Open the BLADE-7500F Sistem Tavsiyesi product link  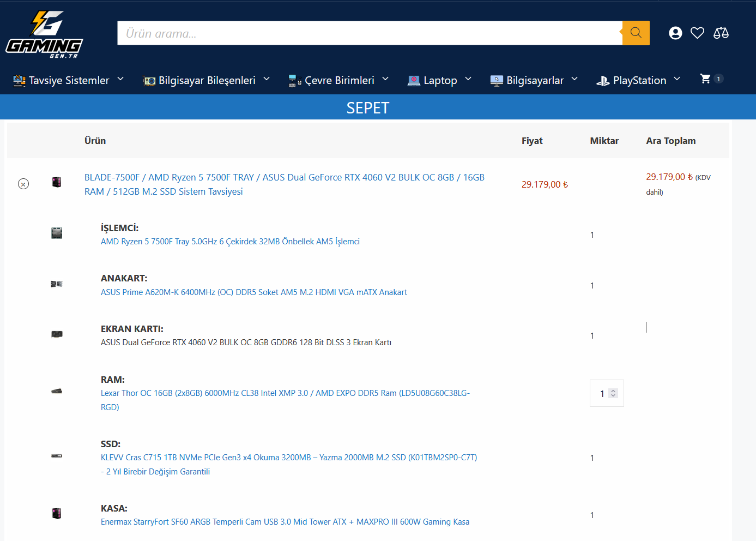point(285,184)
